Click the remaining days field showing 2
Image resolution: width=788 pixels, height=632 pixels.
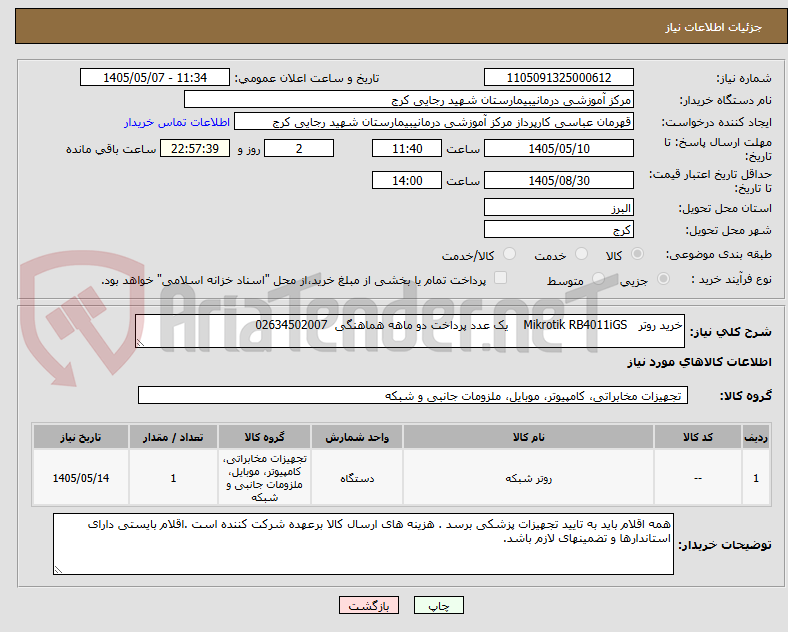click(299, 149)
